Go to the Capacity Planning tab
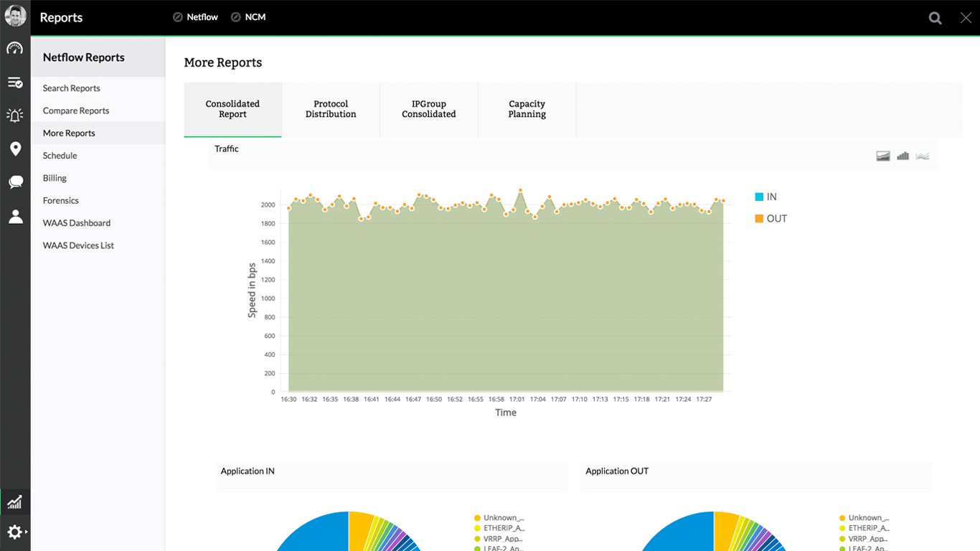This screenshot has width=980, height=551. pos(527,109)
